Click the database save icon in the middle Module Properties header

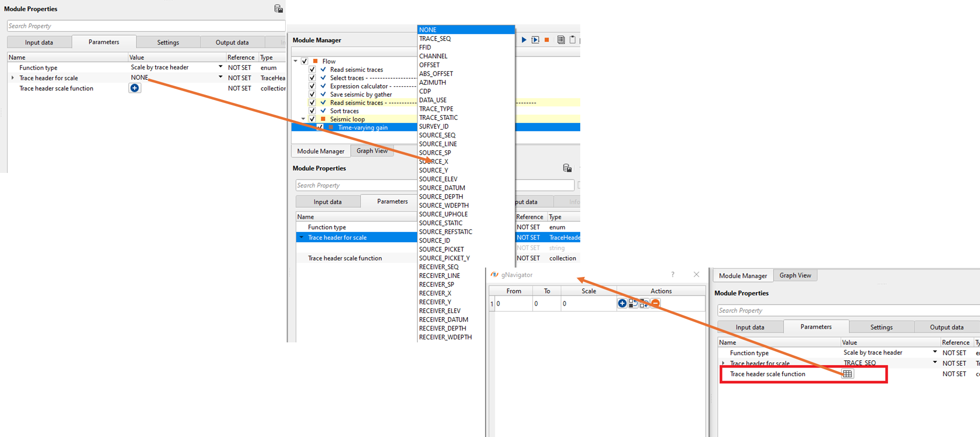(567, 168)
